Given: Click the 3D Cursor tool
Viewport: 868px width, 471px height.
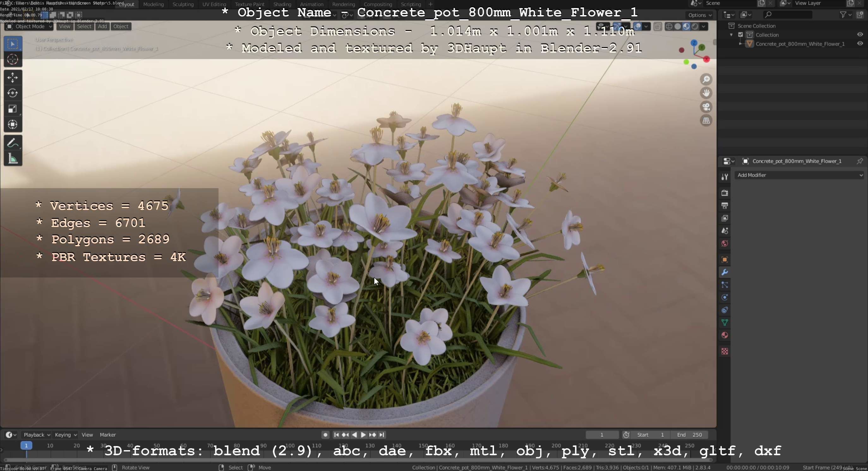Looking at the screenshot, I should pyautogui.click(x=12, y=60).
